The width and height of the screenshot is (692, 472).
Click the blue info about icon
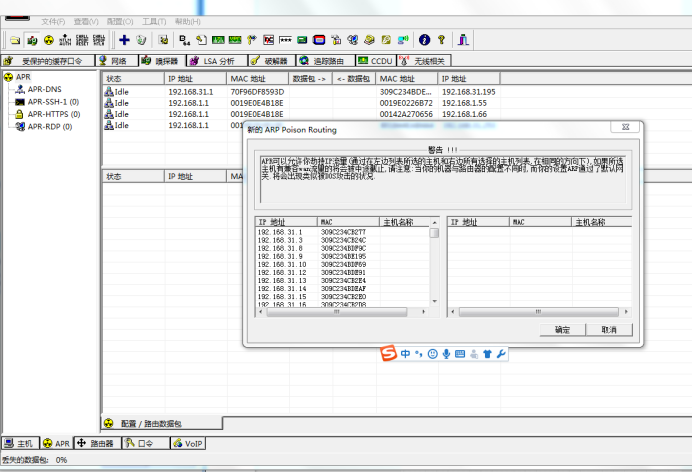point(424,40)
